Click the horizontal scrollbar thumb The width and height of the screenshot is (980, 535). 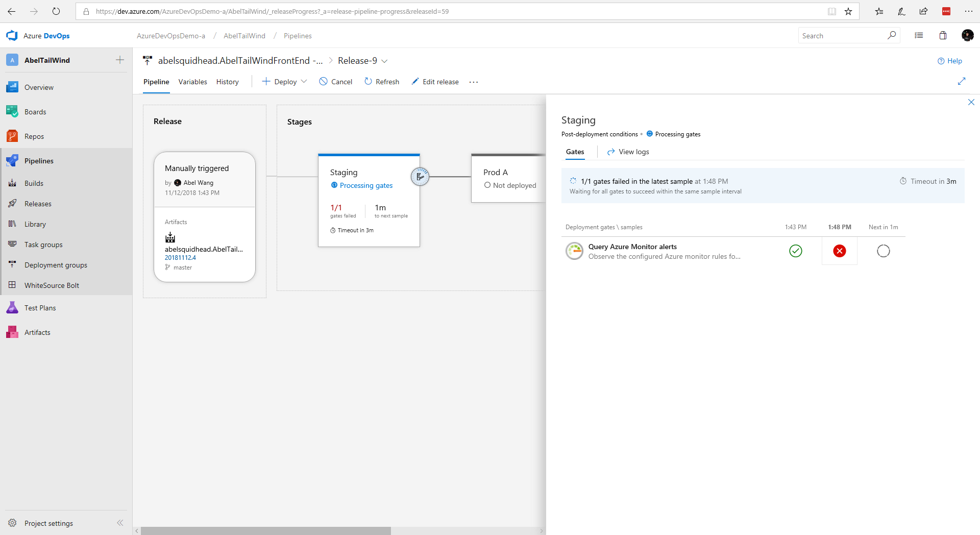coord(265,531)
